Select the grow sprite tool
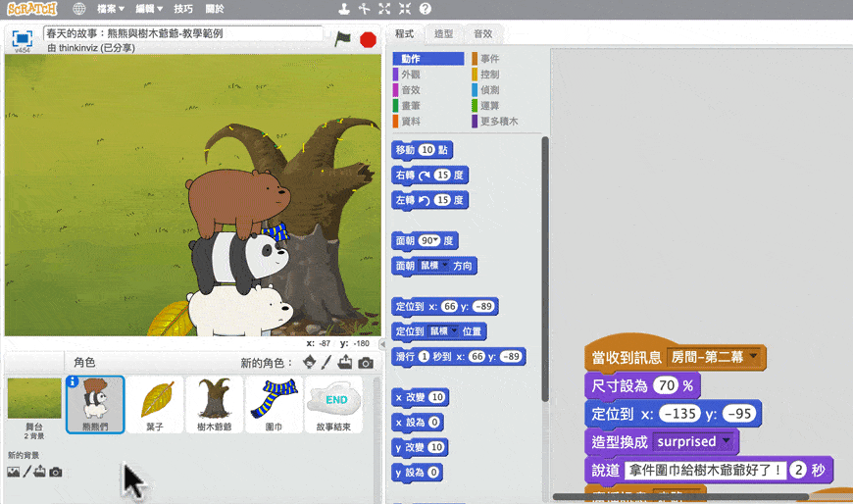The height and width of the screenshot is (504, 853). (384, 9)
